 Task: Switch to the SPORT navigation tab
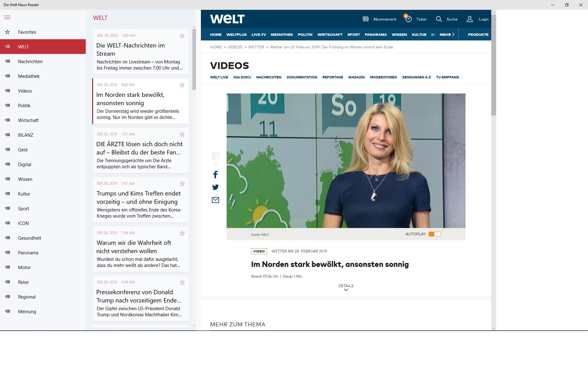click(x=353, y=35)
